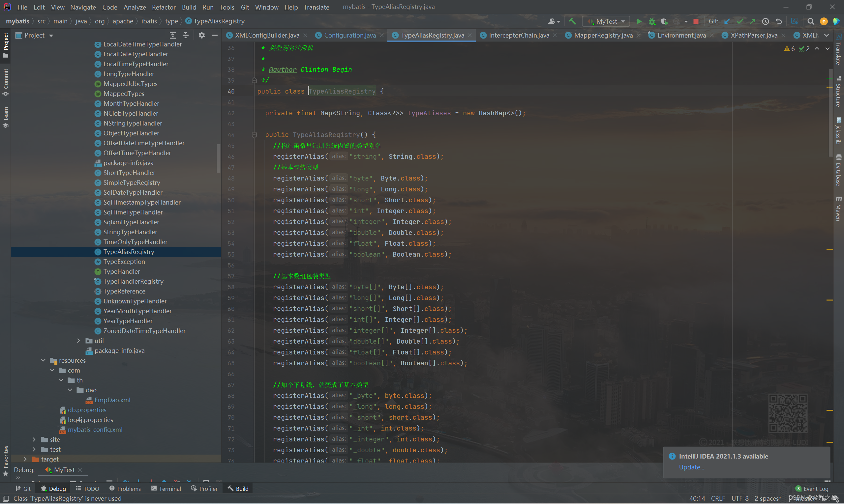Image resolution: width=844 pixels, height=504 pixels.
Task: Click the colorful plugin icon at toolbar end
Action: 836,21
